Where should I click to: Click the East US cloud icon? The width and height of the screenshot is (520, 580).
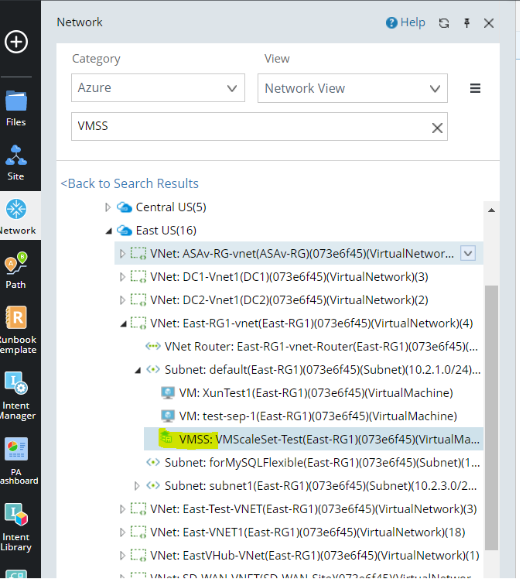(x=125, y=230)
